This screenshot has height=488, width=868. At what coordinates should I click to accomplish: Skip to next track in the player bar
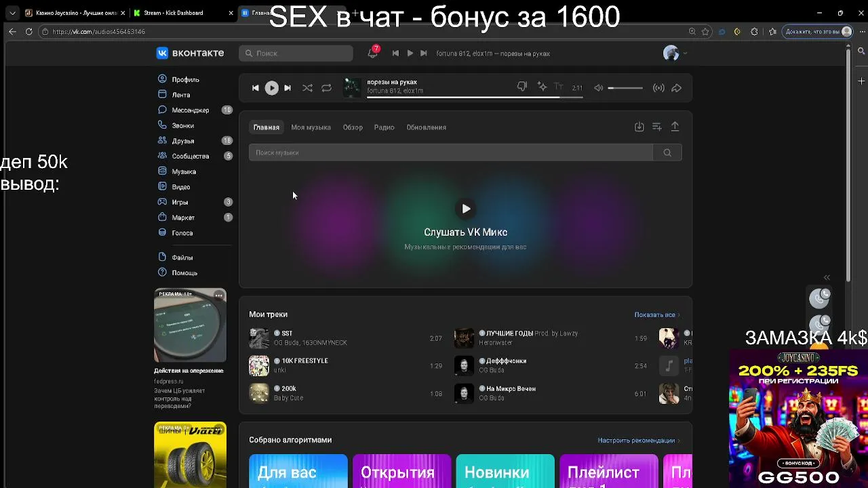tap(288, 88)
